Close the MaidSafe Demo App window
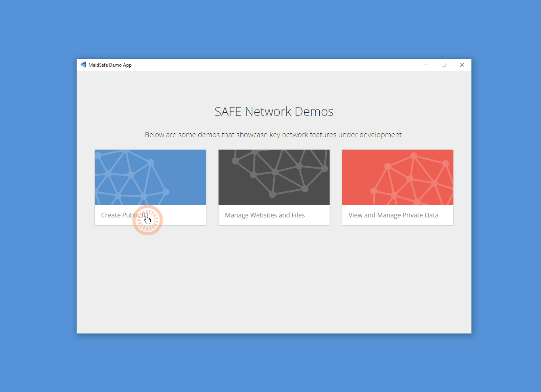The height and width of the screenshot is (392, 541). click(x=462, y=65)
